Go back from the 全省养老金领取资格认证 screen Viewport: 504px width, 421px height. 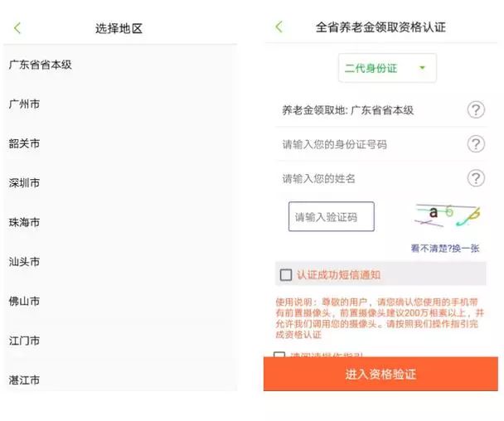pyautogui.click(x=279, y=27)
